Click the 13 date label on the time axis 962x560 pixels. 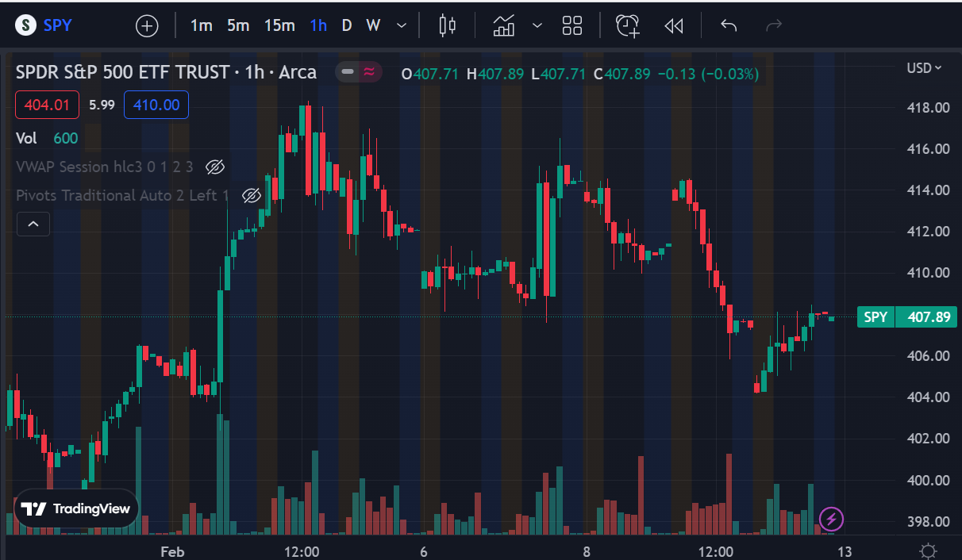click(845, 551)
